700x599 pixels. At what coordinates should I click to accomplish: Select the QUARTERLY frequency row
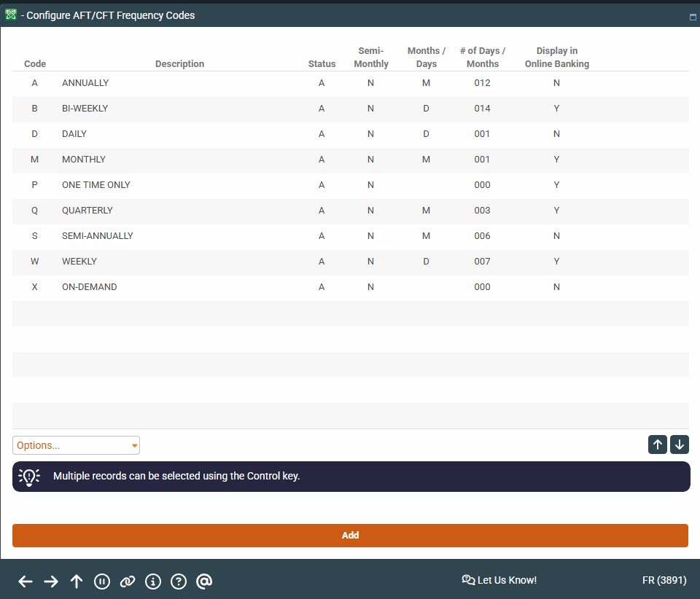(87, 211)
